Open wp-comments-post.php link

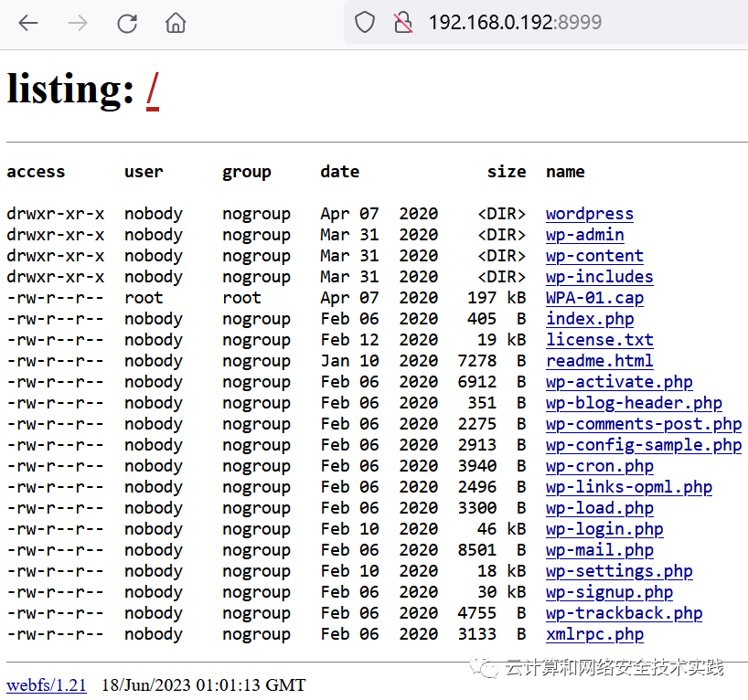click(x=644, y=424)
